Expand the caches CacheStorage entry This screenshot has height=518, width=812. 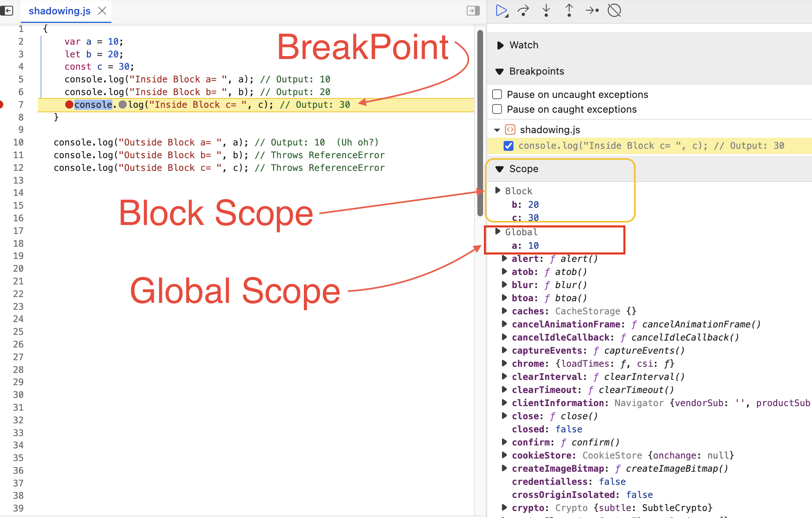pyautogui.click(x=504, y=311)
